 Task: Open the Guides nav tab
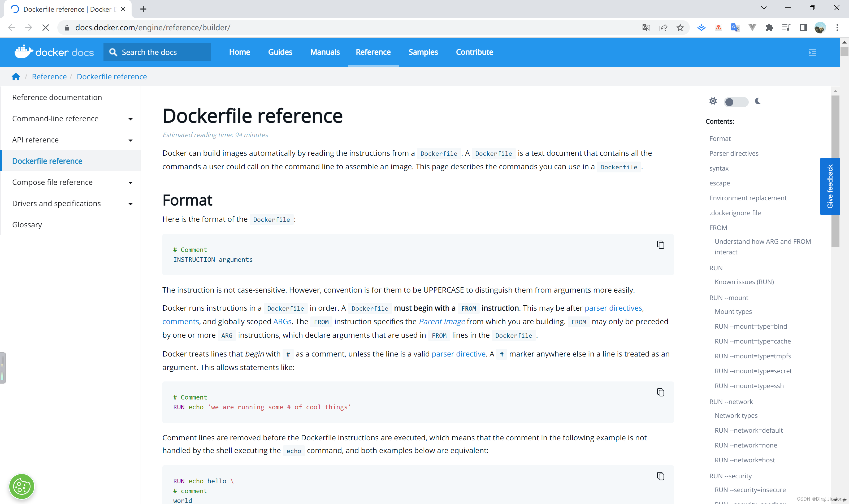280,52
